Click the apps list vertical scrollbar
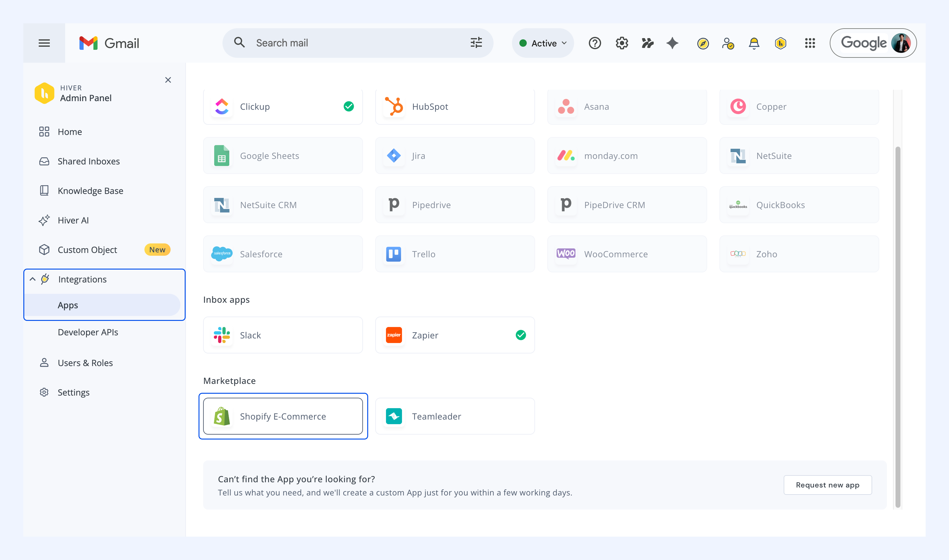949x560 pixels. [898, 326]
